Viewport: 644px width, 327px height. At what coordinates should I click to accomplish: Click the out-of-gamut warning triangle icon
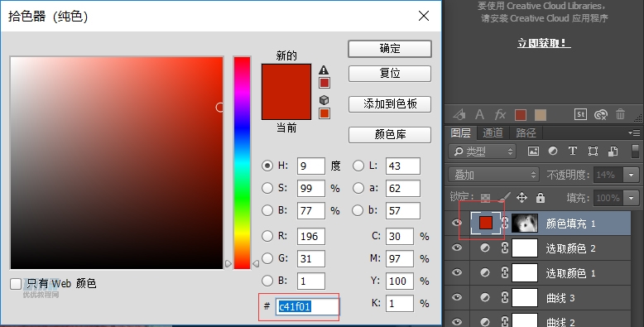[x=324, y=70]
